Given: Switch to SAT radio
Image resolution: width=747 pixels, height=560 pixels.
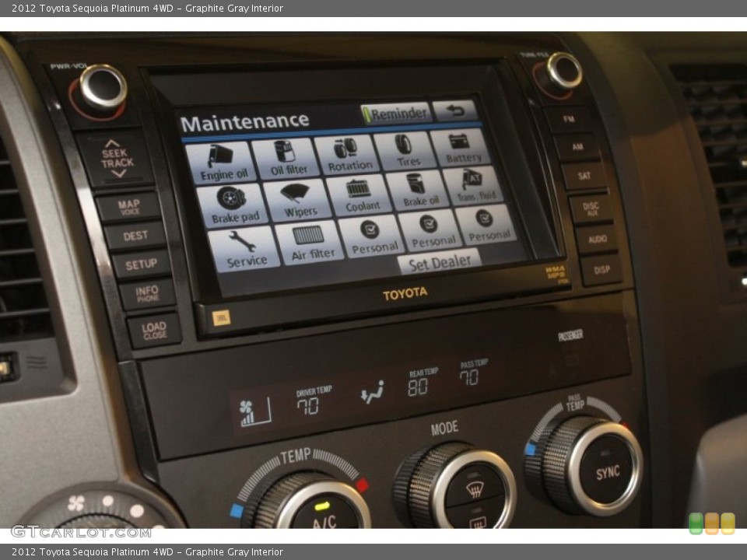Looking at the screenshot, I should (x=584, y=176).
